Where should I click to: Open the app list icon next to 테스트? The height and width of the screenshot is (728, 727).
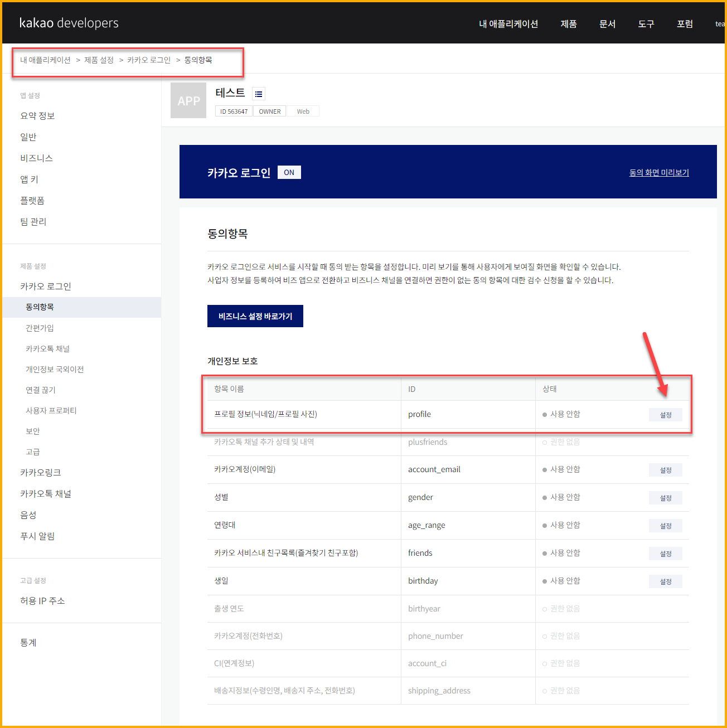(259, 94)
